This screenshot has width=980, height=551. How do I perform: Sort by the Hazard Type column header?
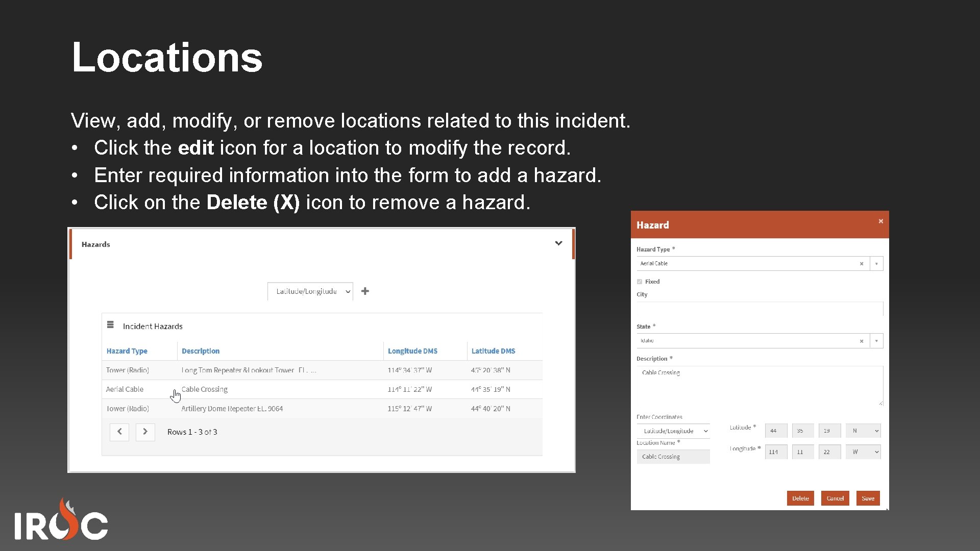[x=126, y=350]
